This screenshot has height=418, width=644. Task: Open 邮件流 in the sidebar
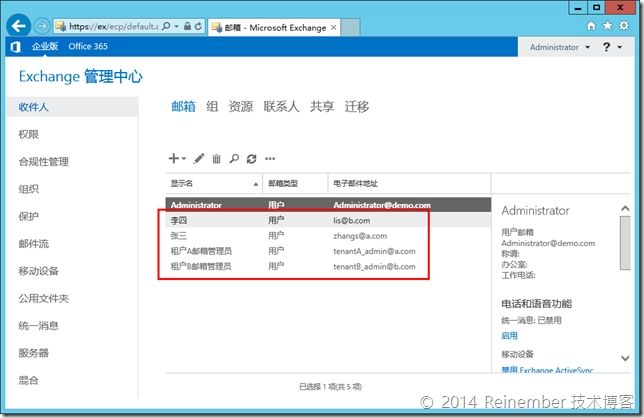[34, 244]
